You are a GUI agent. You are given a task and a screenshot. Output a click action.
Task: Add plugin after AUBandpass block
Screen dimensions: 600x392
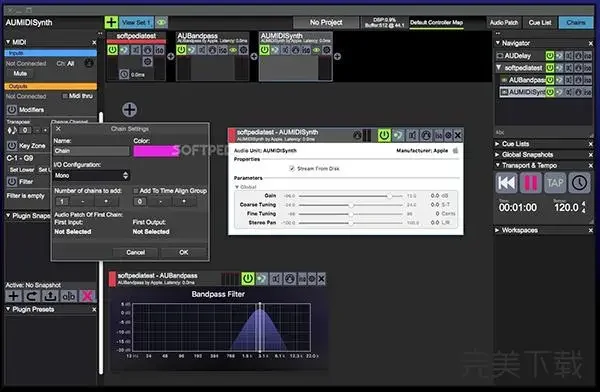point(254,56)
